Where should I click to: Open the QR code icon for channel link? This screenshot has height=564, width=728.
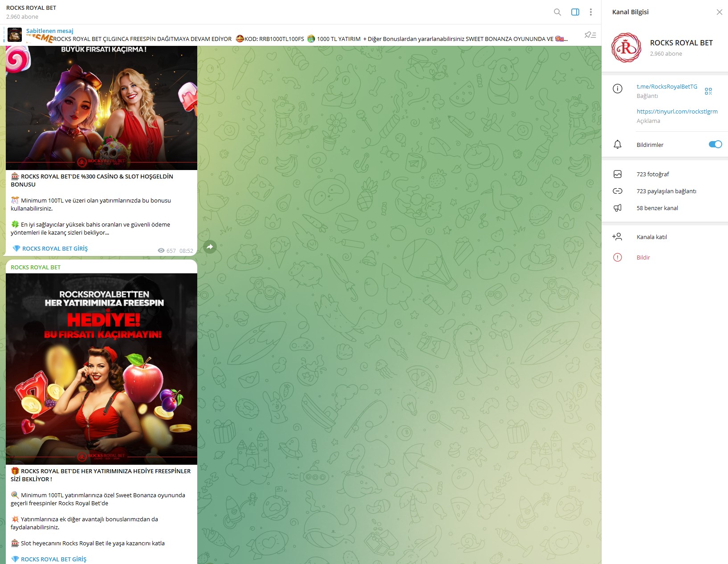(x=708, y=91)
